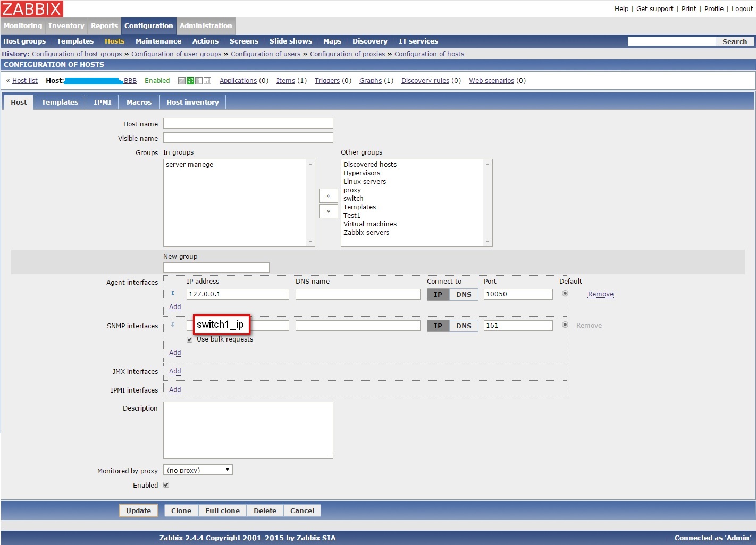Switch to the Macros tab
This screenshot has height=545, width=756.
coord(139,103)
